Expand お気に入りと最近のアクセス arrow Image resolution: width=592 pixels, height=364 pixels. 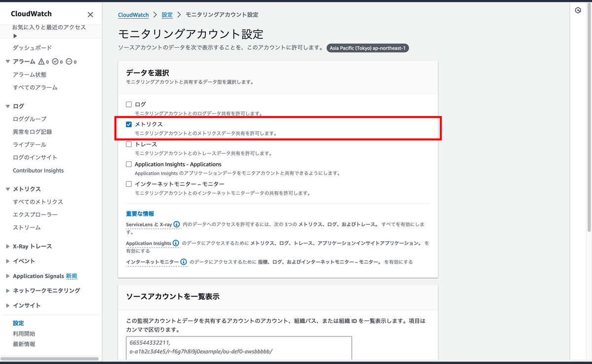pos(15,36)
